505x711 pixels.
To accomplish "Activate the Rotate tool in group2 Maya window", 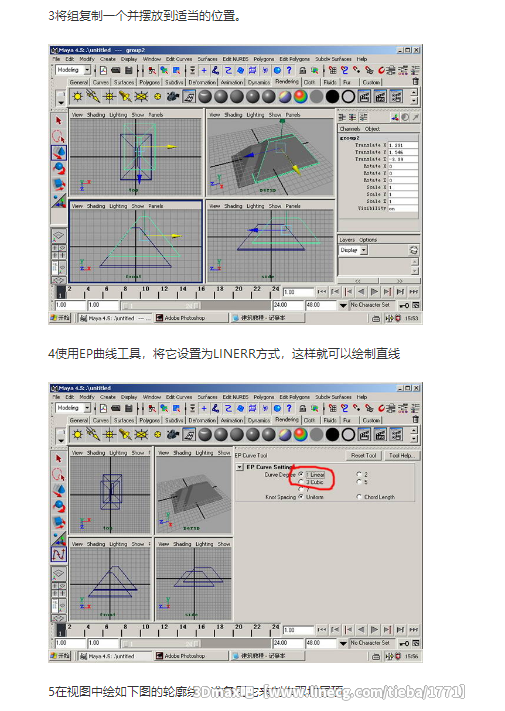I will click(58, 168).
